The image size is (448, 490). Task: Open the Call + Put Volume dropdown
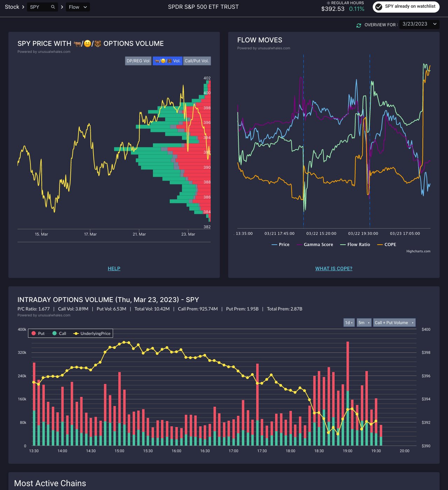pos(394,323)
